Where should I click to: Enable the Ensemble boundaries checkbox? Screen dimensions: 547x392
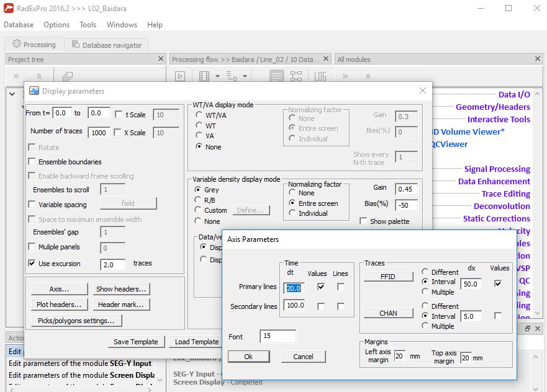(x=32, y=162)
